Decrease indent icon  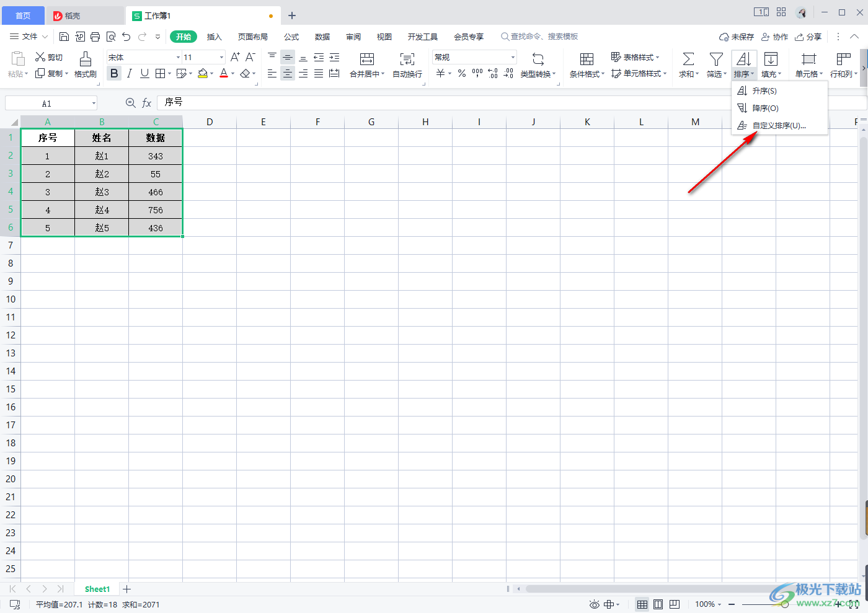[x=319, y=57]
